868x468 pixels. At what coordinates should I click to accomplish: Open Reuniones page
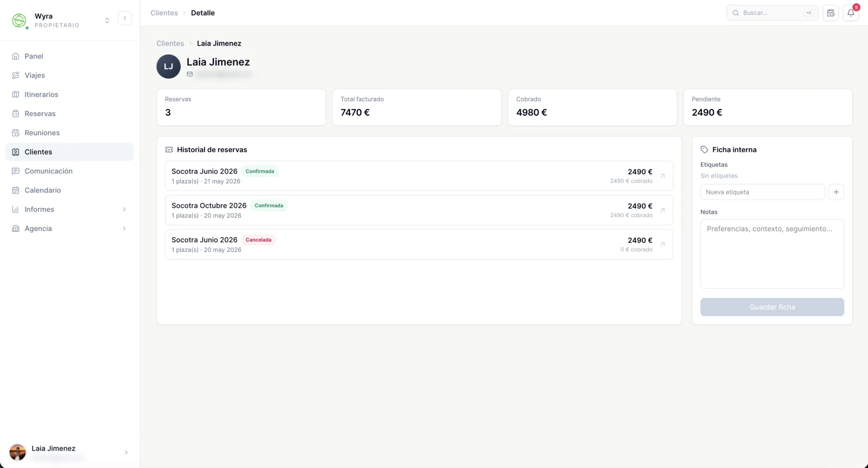tap(69, 133)
